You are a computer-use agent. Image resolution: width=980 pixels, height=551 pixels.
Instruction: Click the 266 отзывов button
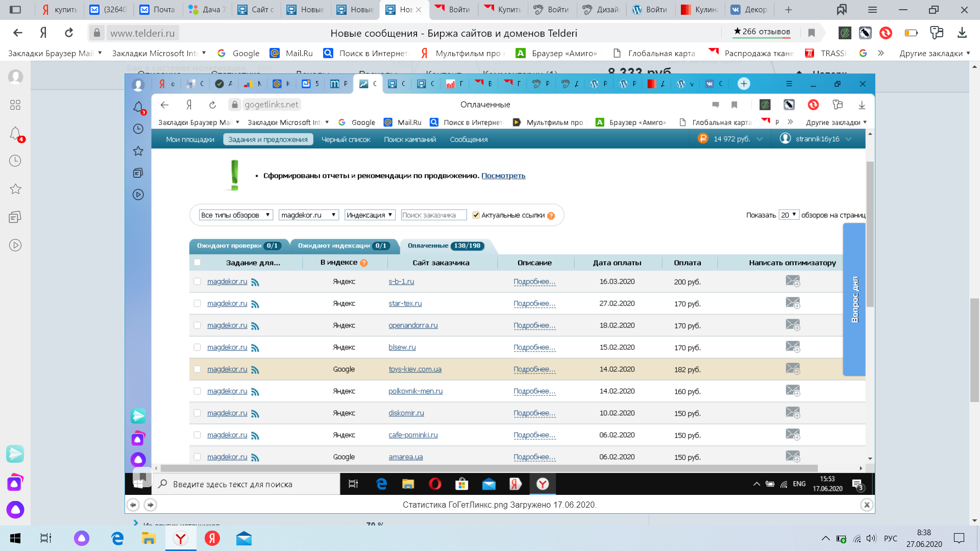point(762,32)
